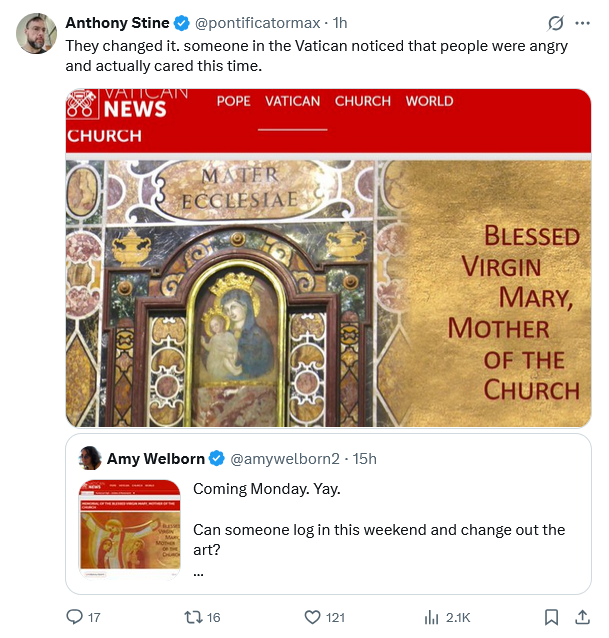609x638 pixels.
Task: Bookmark this post
Action: pos(550,617)
